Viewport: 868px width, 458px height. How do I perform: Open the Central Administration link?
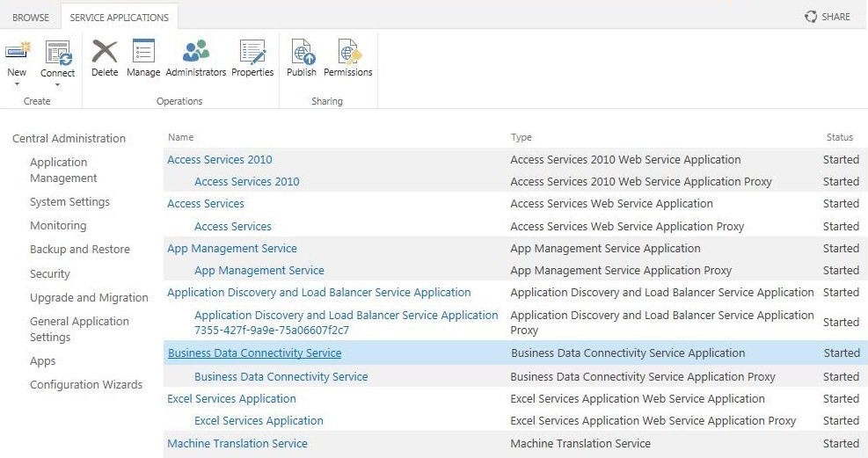(69, 138)
